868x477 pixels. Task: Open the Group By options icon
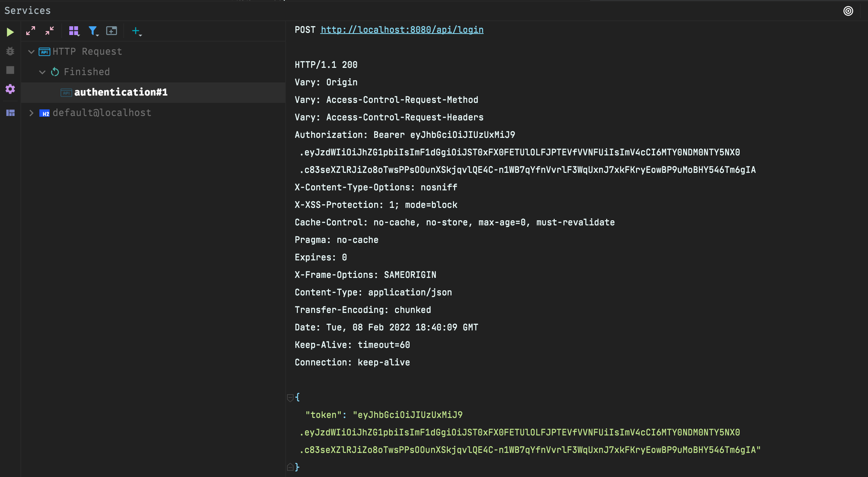(x=74, y=31)
